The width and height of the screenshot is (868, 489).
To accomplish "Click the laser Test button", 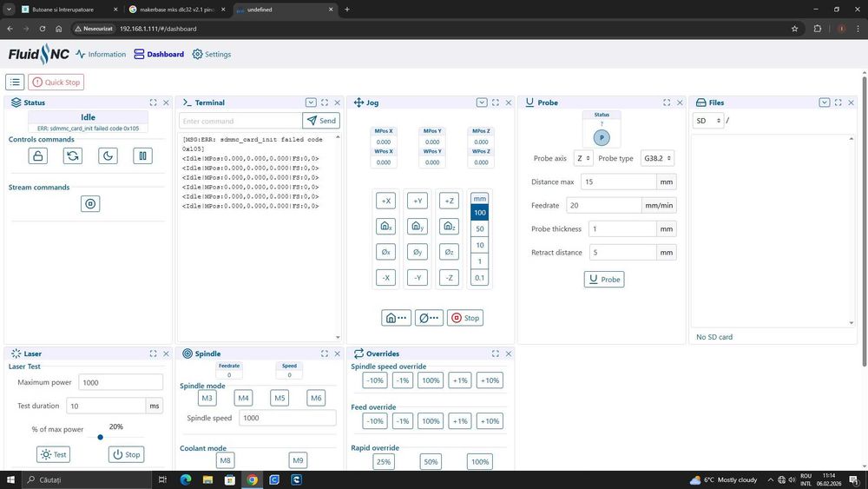I will [54, 454].
